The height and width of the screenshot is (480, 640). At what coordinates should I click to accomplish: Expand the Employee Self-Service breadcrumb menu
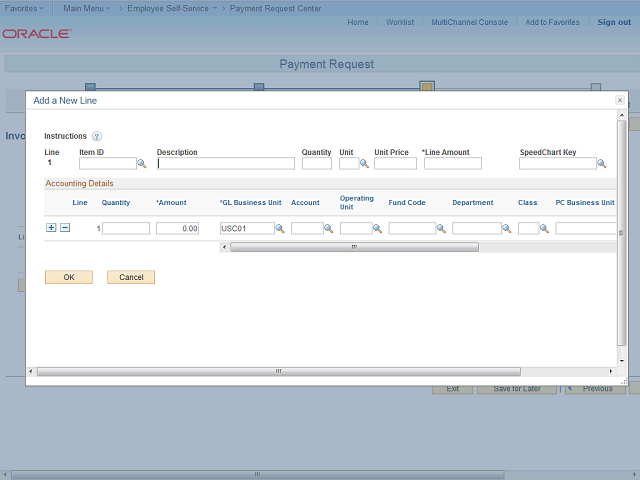click(x=171, y=8)
